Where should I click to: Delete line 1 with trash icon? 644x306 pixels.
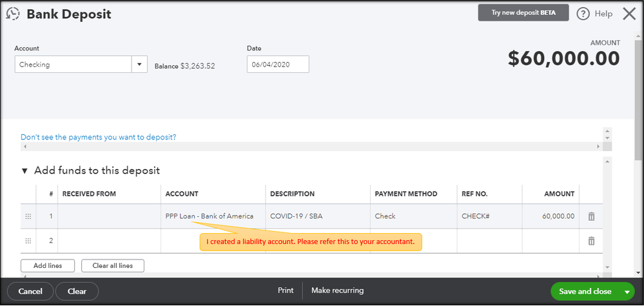[x=591, y=216]
